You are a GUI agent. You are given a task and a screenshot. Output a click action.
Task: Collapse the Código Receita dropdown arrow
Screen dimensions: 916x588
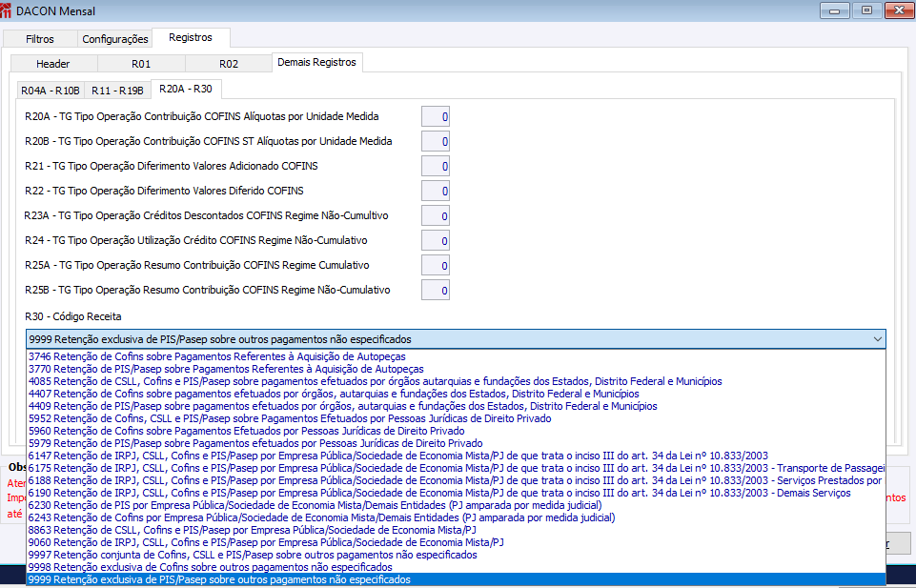click(x=877, y=339)
